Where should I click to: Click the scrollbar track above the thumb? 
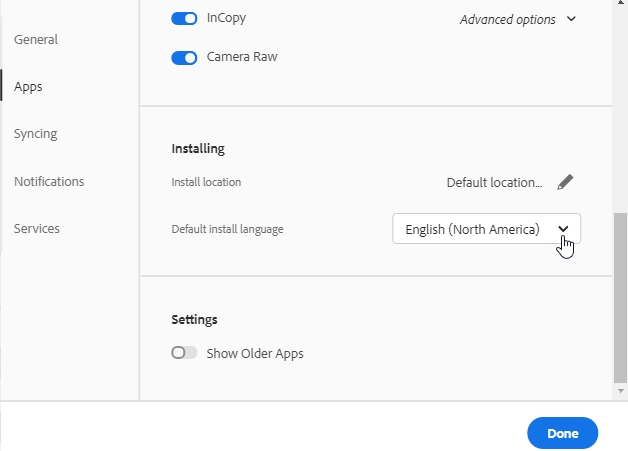click(620, 100)
